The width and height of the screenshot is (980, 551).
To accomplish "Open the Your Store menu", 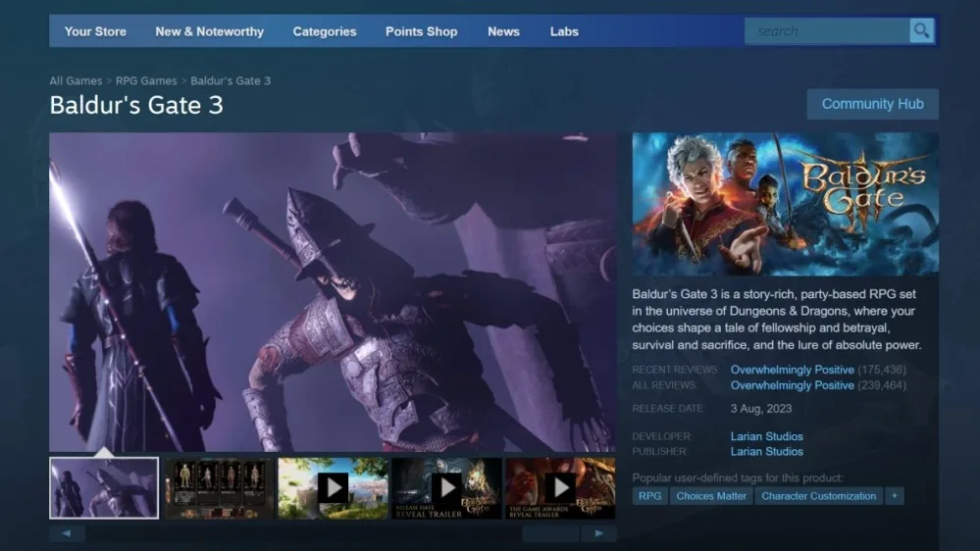I will pos(95,31).
